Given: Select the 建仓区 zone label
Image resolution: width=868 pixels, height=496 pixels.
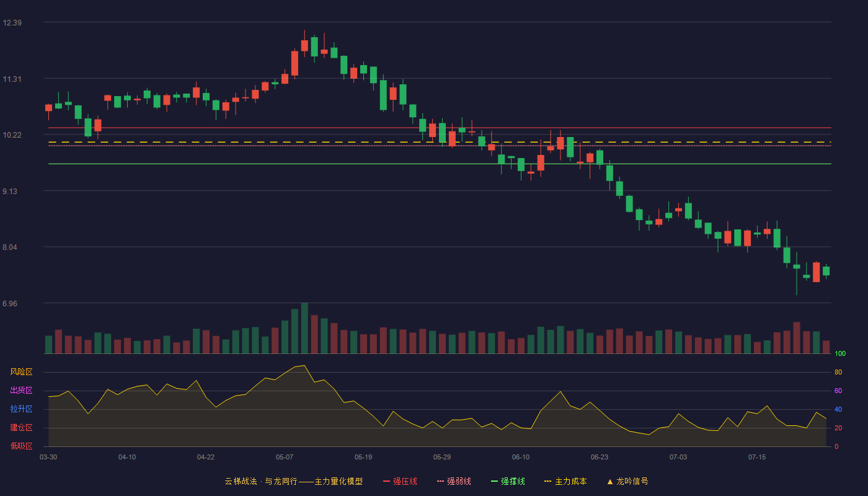Looking at the screenshot, I should pos(21,428).
